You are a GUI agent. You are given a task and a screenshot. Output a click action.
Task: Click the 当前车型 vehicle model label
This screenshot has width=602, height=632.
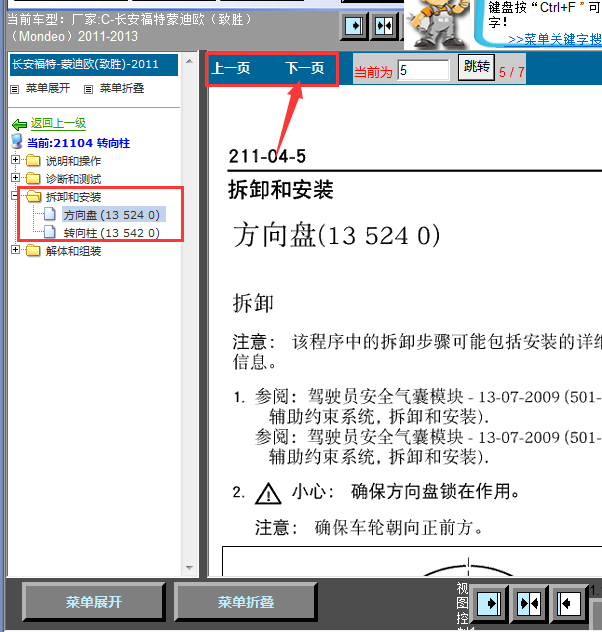(x=129, y=27)
